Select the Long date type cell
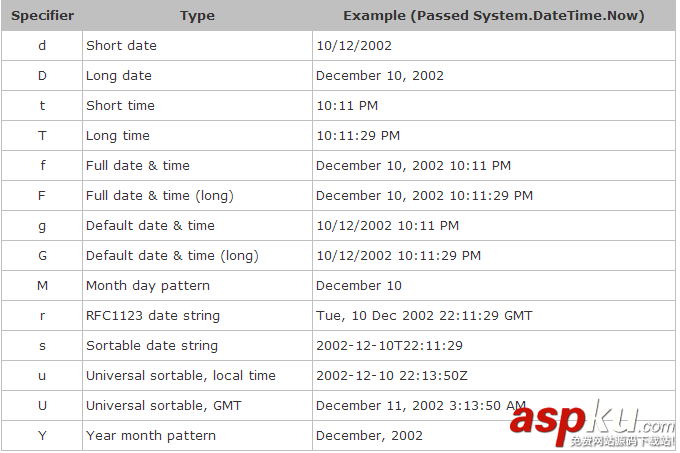This screenshot has width=680, height=453. coord(118,76)
